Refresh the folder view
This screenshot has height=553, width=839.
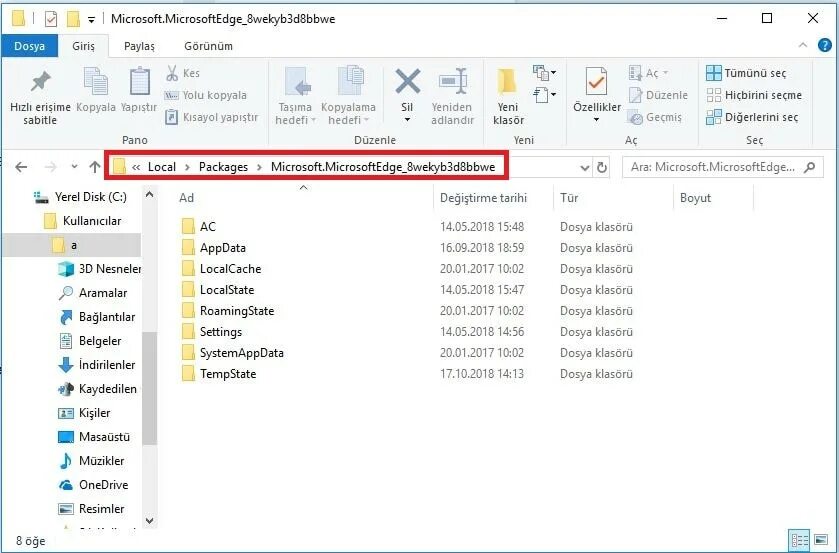pyautogui.click(x=601, y=168)
